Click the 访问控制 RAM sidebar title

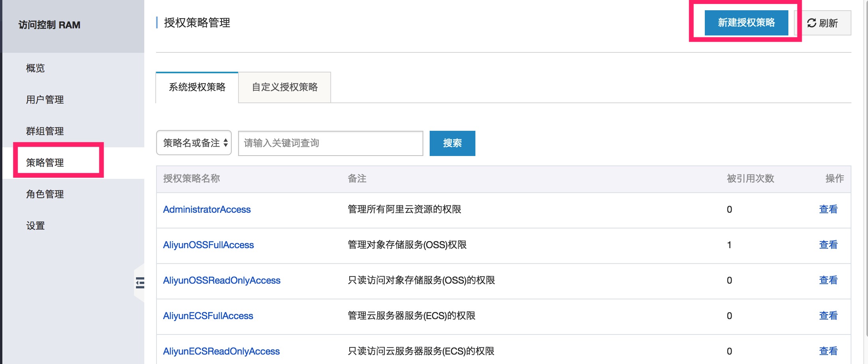(x=49, y=25)
